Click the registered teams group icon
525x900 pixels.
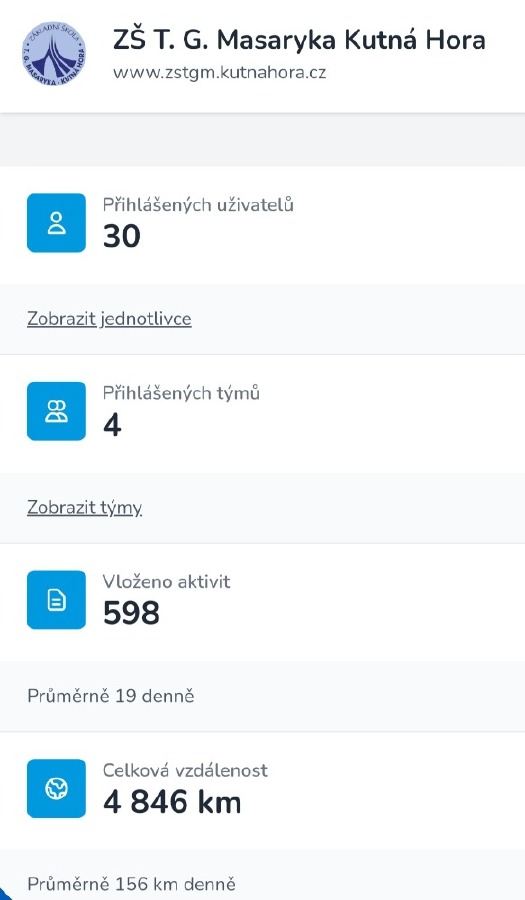pos(56,411)
